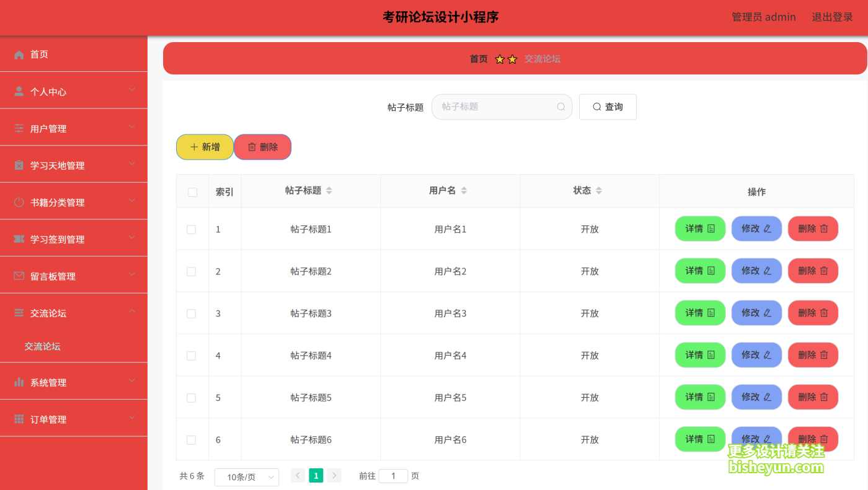Select the person icon for 个人中心
Screen dimensions: 868x490
pyautogui.click(x=19, y=90)
